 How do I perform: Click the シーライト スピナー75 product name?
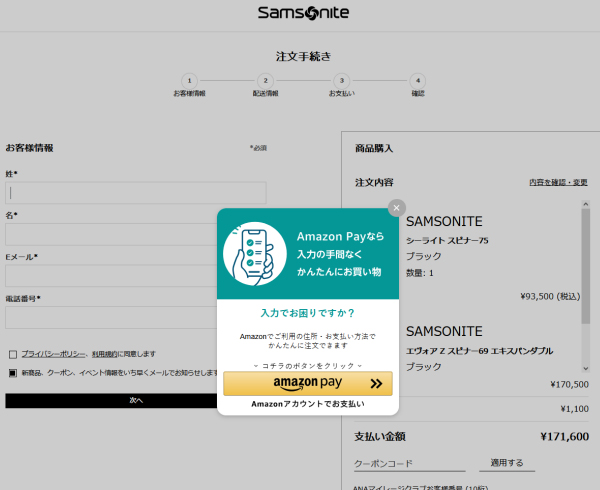(447, 241)
